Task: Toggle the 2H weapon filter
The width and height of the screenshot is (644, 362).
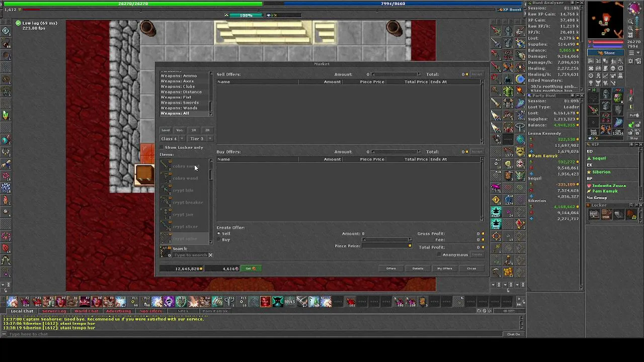Action: pyautogui.click(x=207, y=130)
